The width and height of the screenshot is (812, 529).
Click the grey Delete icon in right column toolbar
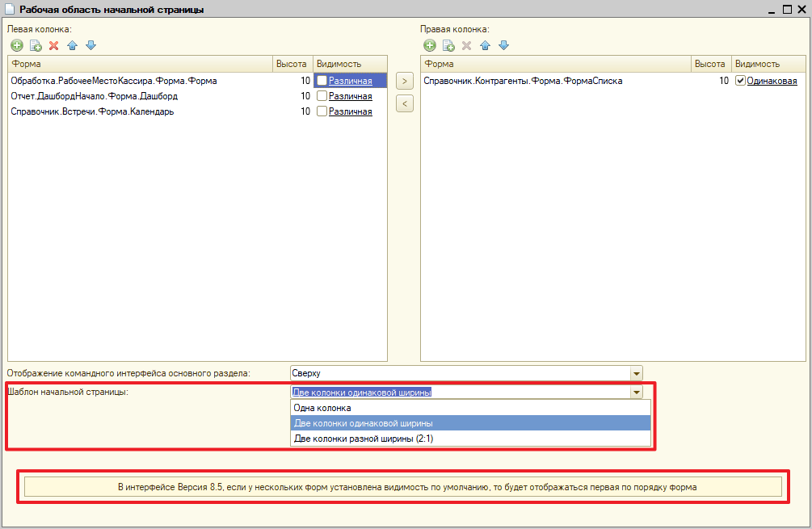(466, 45)
